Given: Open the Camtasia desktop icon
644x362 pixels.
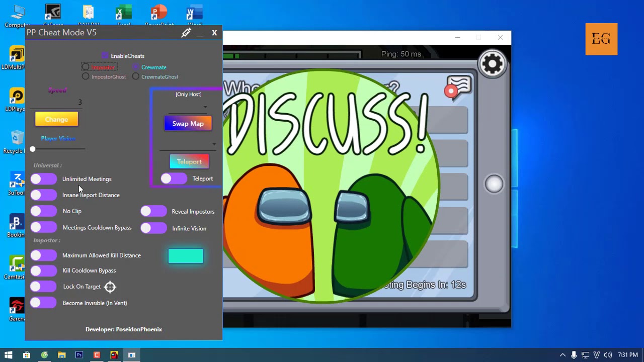Looking at the screenshot, I should tap(16, 268).
